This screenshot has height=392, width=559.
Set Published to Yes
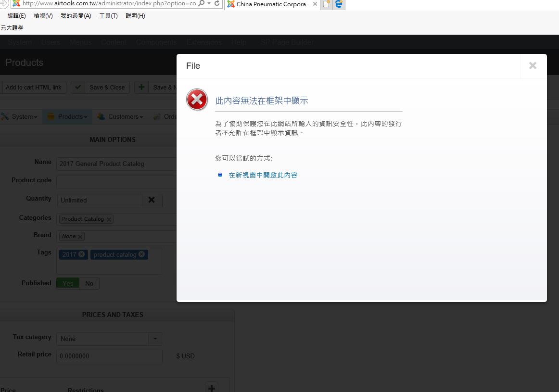(68, 283)
